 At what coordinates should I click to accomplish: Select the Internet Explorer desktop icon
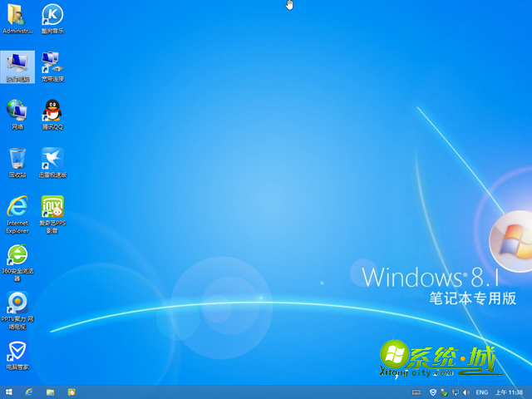(x=17, y=214)
